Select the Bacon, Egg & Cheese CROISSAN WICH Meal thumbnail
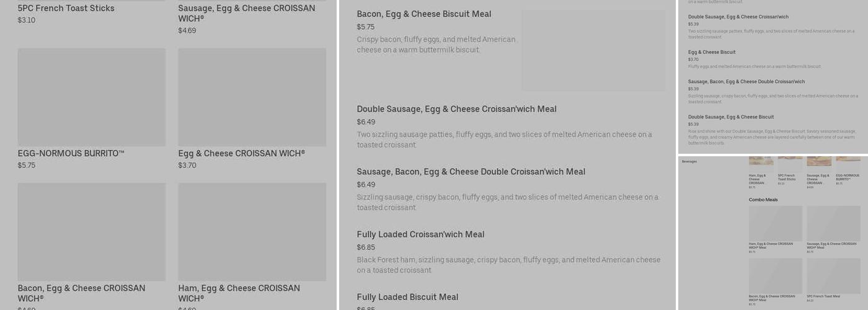 775,276
